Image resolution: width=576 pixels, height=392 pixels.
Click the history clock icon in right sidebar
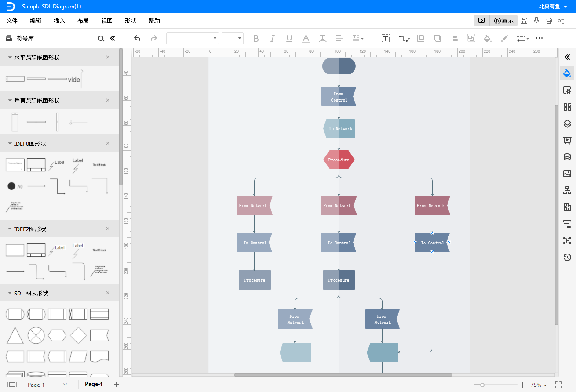[567, 257]
